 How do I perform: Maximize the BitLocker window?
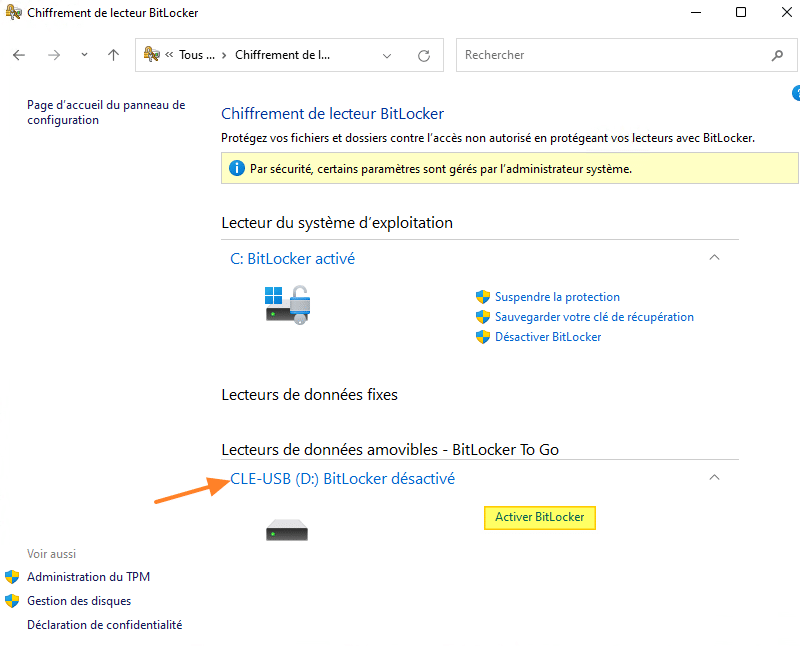[x=741, y=12]
